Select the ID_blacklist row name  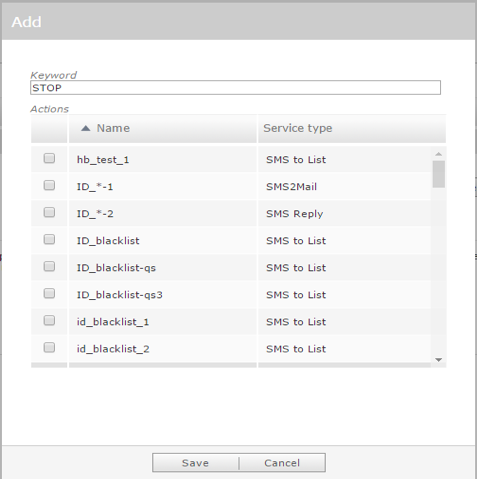(108, 241)
